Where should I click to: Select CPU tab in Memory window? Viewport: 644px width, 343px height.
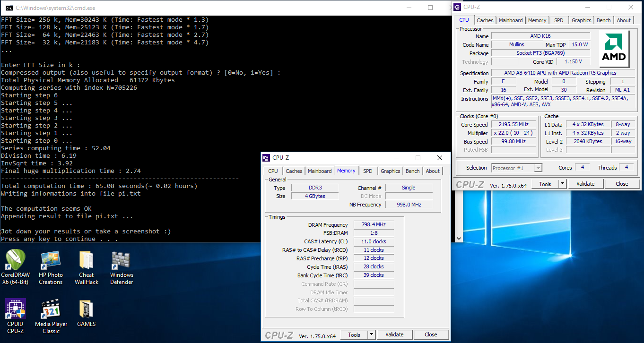coord(273,171)
